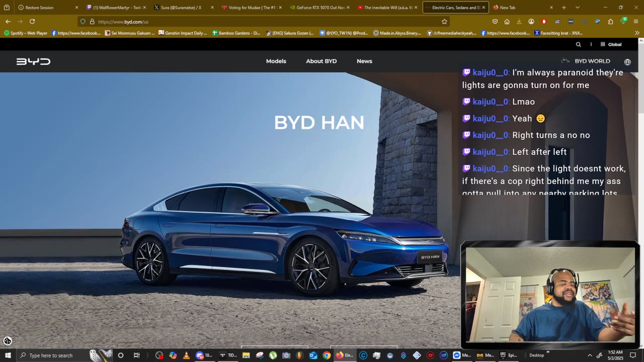Open a new tab with plus button
The width and height of the screenshot is (644, 362).
(x=564, y=8)
